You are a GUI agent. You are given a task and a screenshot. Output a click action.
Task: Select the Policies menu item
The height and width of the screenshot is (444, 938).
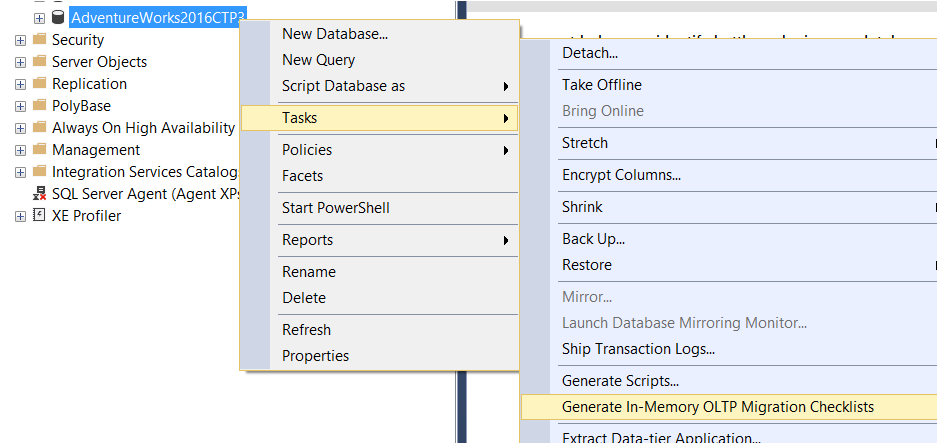point(379,150)
